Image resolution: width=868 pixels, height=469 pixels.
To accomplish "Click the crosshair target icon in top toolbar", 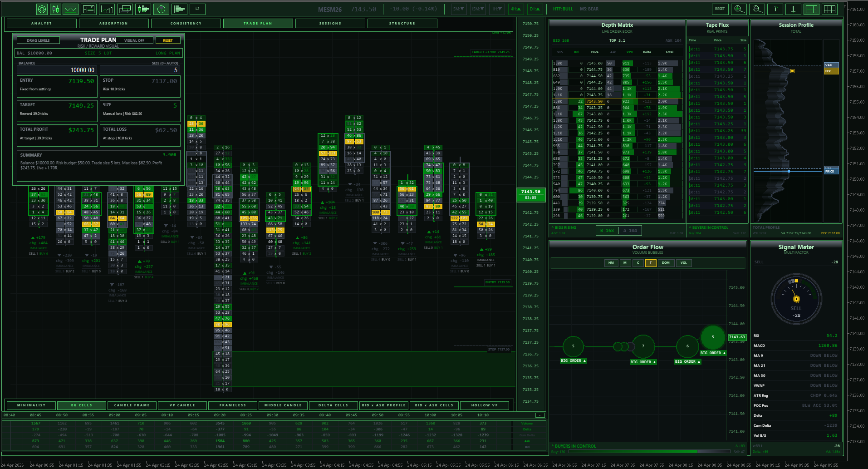I will coord(42,9).
